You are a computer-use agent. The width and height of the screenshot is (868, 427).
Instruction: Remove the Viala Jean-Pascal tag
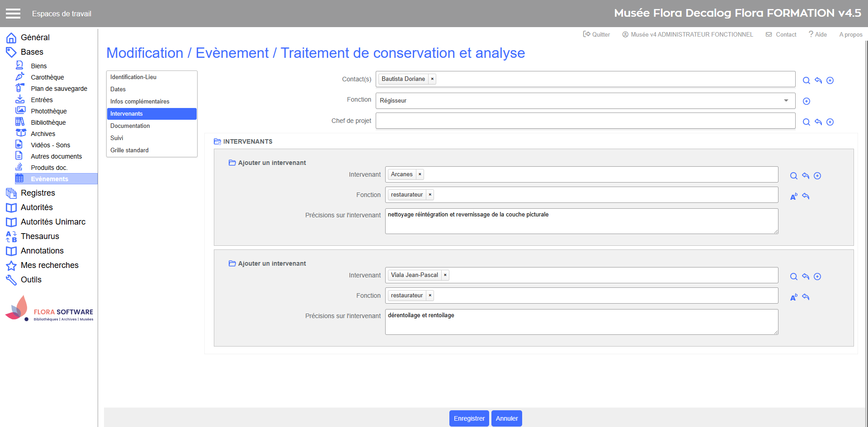coord(445,275)
